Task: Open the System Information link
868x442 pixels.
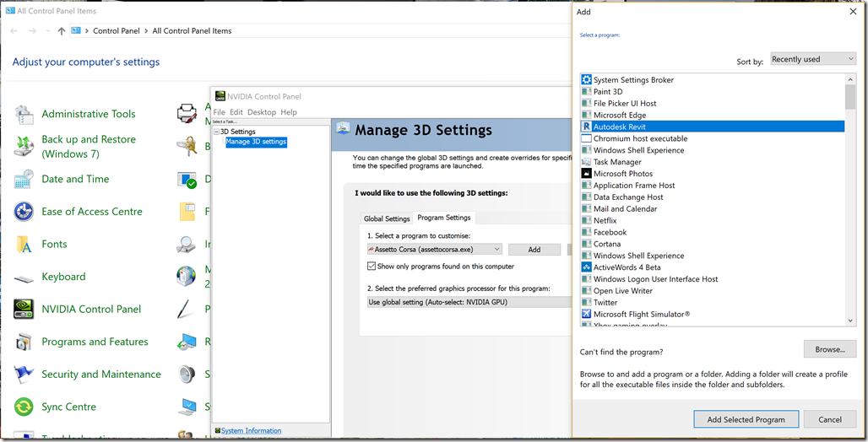Action: (x=251, y=431)
